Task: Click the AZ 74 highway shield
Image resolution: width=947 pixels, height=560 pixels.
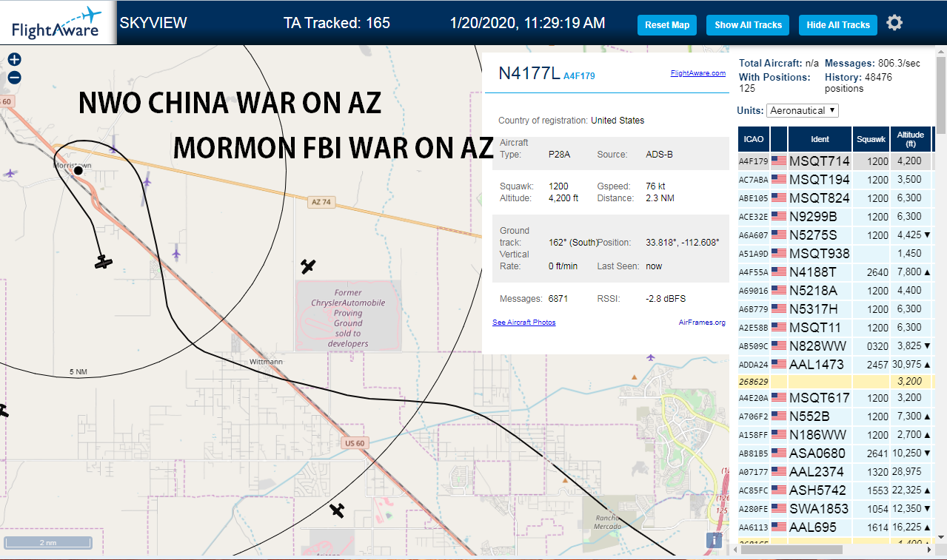Action: [320, 201]
